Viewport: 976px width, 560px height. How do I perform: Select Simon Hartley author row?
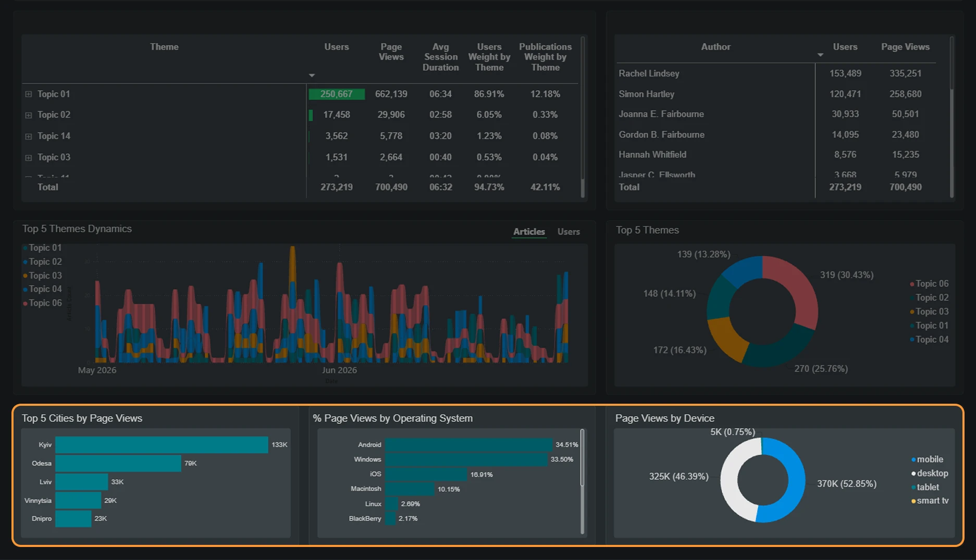(x=775, y=94)
